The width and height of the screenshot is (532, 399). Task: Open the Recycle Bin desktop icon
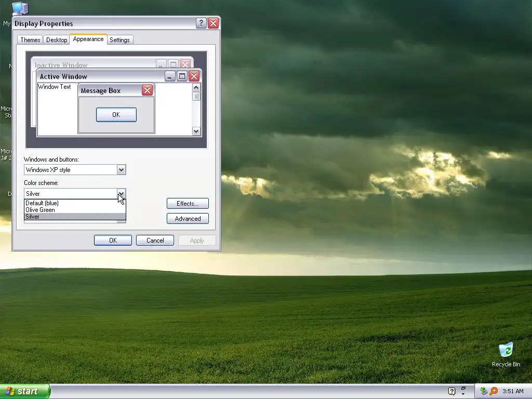pyautogui.click(x=506, y=354)
